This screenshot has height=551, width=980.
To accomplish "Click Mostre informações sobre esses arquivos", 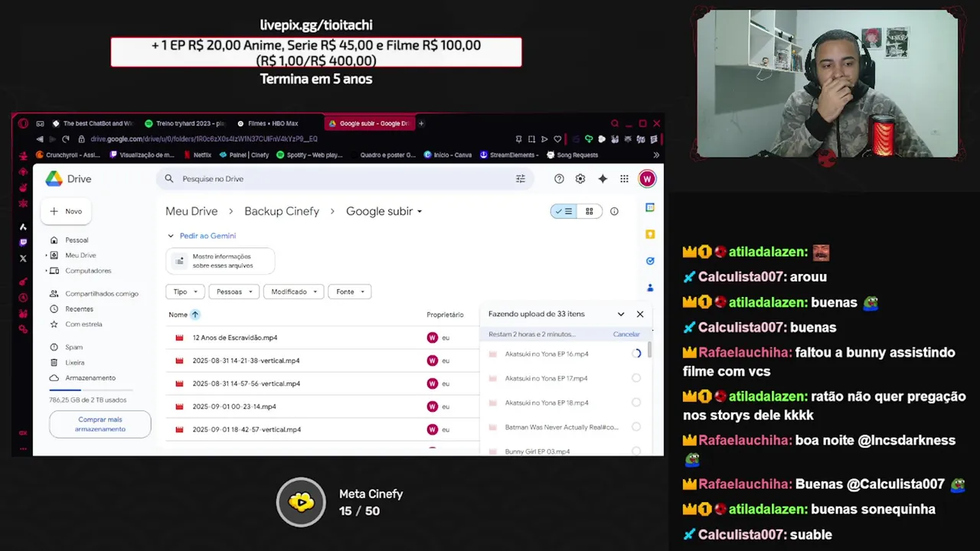I will (220, 261).
